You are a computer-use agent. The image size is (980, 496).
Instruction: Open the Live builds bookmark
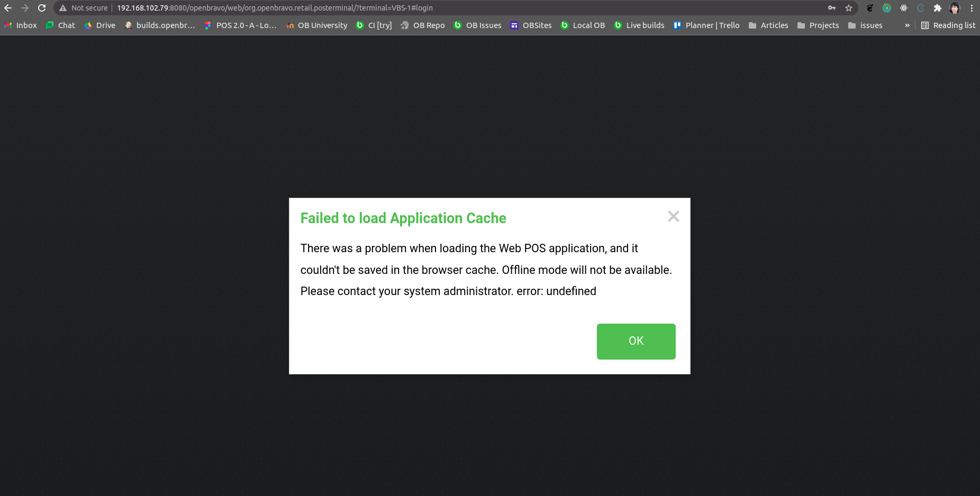(x=639, y=25)
